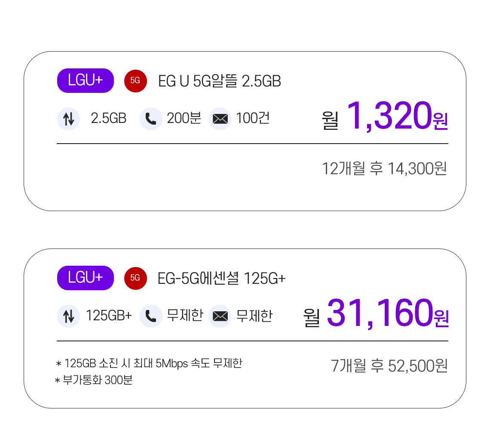Click the data arrows icon beside 2.5GB

coord(68,119)
